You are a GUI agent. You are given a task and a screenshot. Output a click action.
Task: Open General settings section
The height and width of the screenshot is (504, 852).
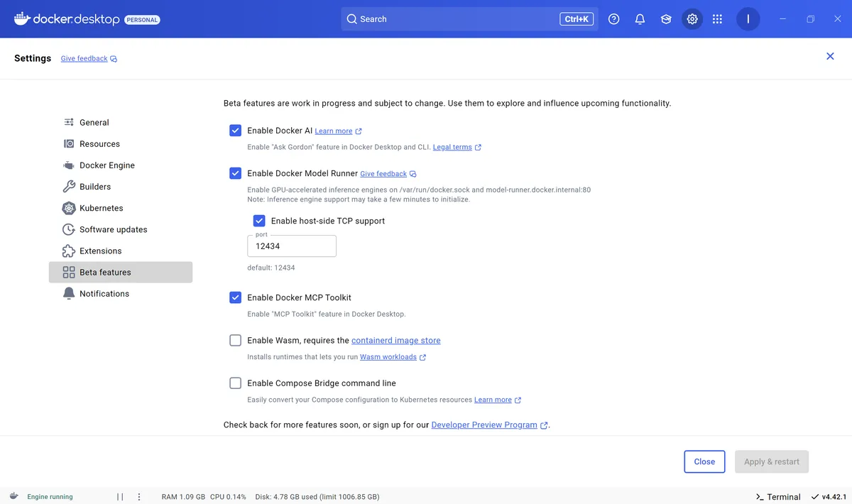pyautogui.click(x=121, y=122)
